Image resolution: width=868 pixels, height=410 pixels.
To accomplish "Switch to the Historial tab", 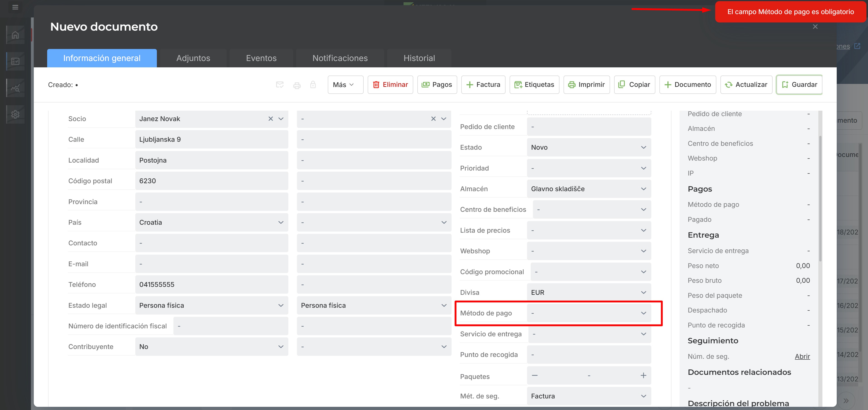I will (x=419, y=58).
